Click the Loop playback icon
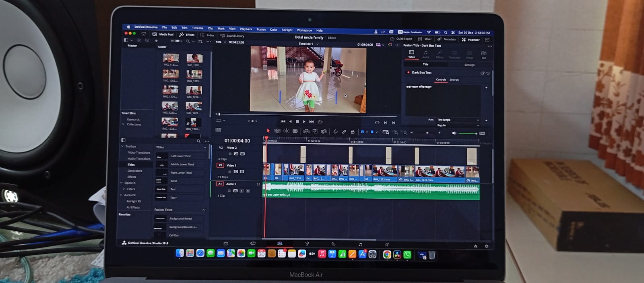Image resolution: width=644 pixels, height=283 pixels. 320,122
